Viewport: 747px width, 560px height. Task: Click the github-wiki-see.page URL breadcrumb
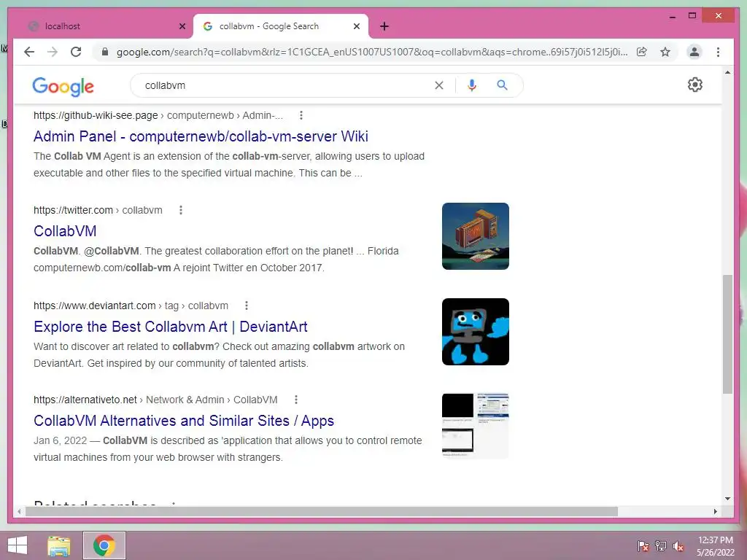click(158, 115)
